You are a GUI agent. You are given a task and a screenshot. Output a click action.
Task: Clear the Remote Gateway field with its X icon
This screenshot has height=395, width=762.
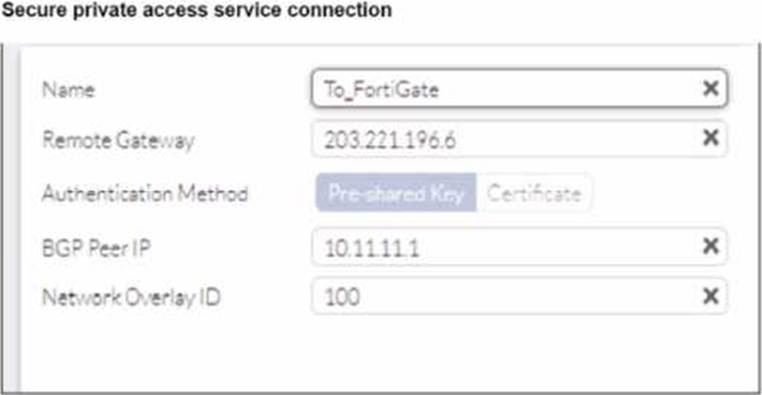[x=710, y=138]
